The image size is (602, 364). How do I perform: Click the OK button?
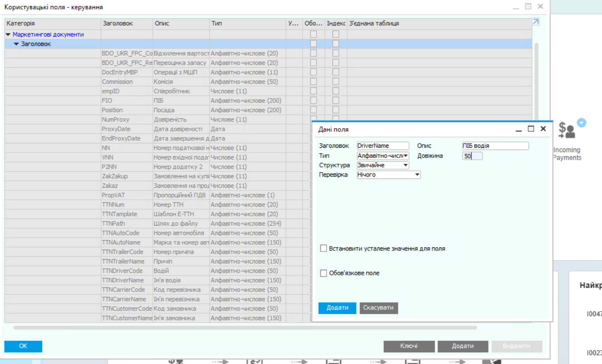pyautogui.click(x=23, y=346)
